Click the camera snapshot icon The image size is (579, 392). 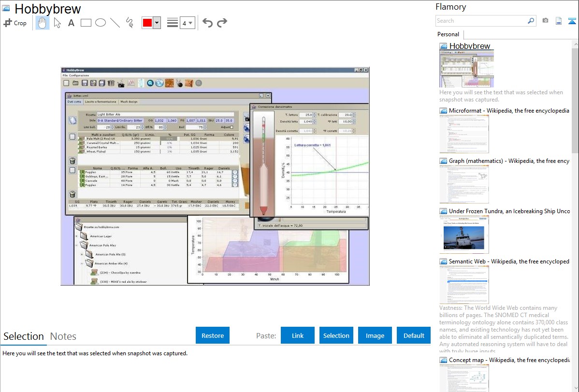(x=545, y=21)
